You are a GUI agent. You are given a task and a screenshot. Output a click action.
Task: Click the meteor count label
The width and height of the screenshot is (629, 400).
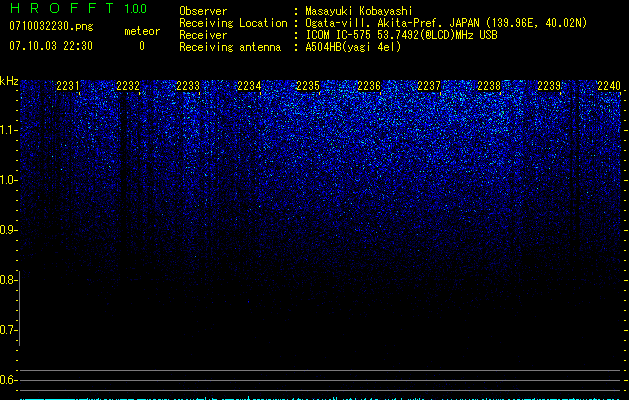click(142, 31)
